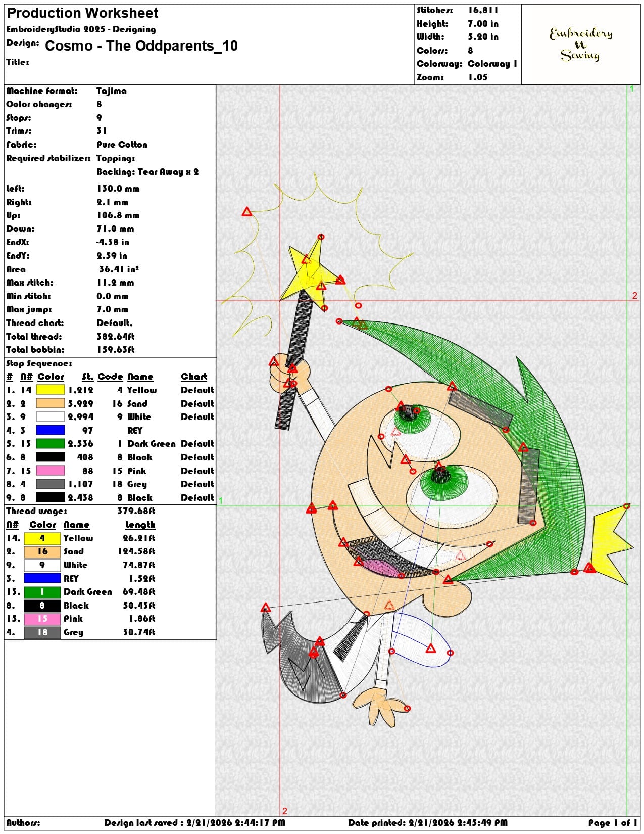Click the 'Stop Sequence:' heading
The image size is (644, 834).
[39, 363]
